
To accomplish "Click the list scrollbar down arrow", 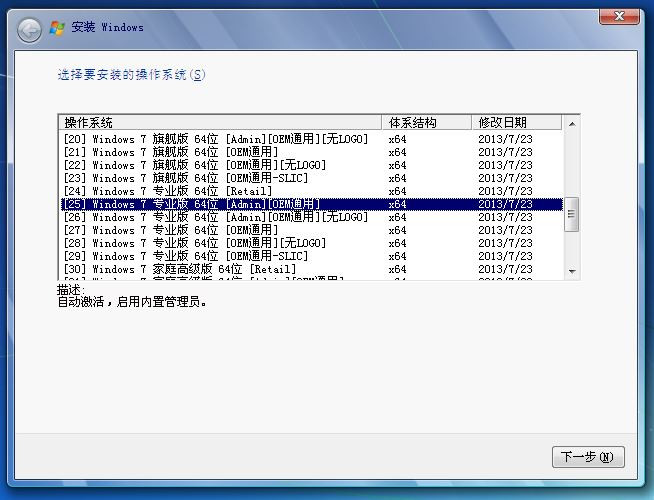I will 572,271.
